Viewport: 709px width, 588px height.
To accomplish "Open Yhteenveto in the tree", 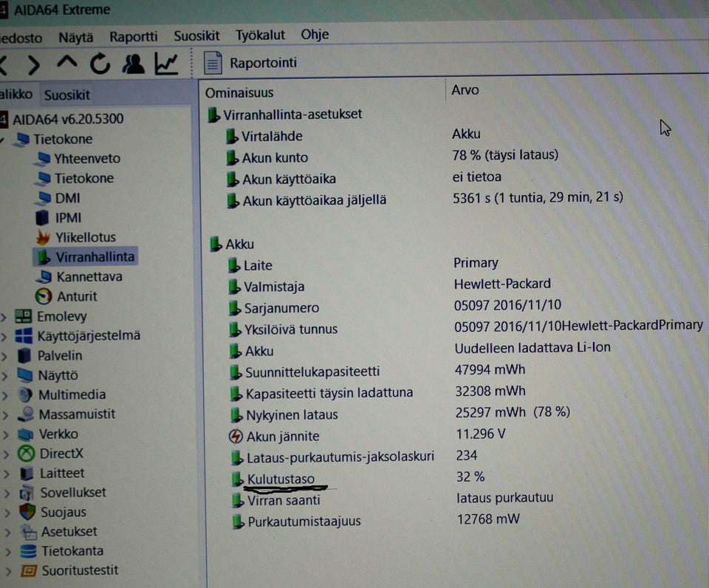I will tap(87, 159).
